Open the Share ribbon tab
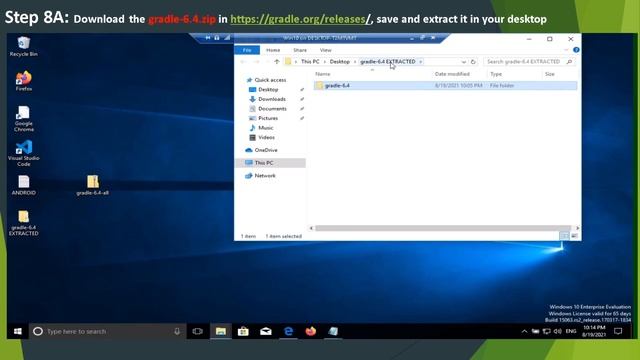The width and height of the screenshot is (640, 360). coord(300,50)
